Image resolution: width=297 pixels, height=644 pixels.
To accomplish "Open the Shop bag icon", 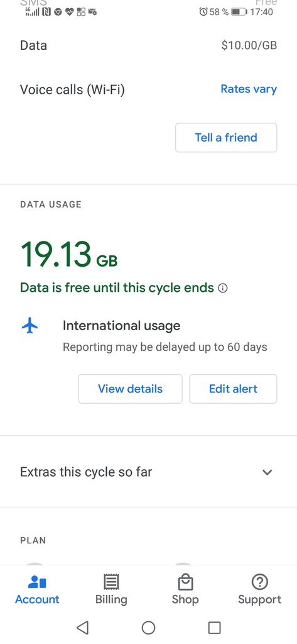I will tap(185, 582).
